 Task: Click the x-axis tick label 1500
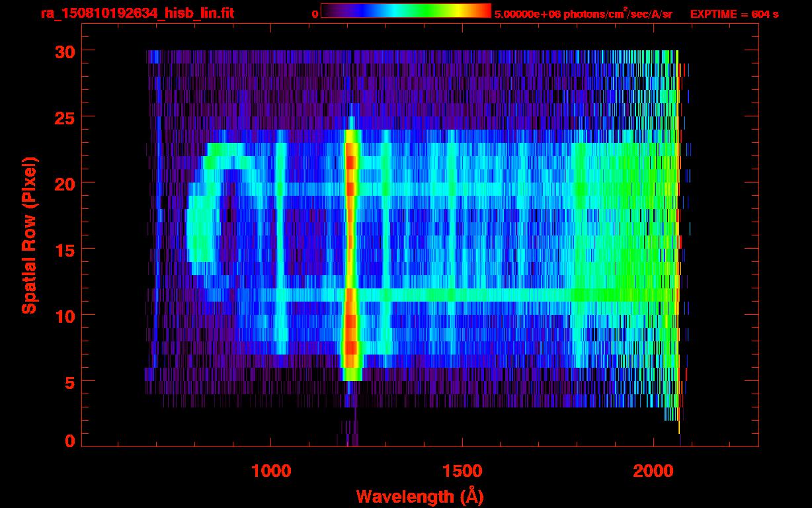click(462, 471)
